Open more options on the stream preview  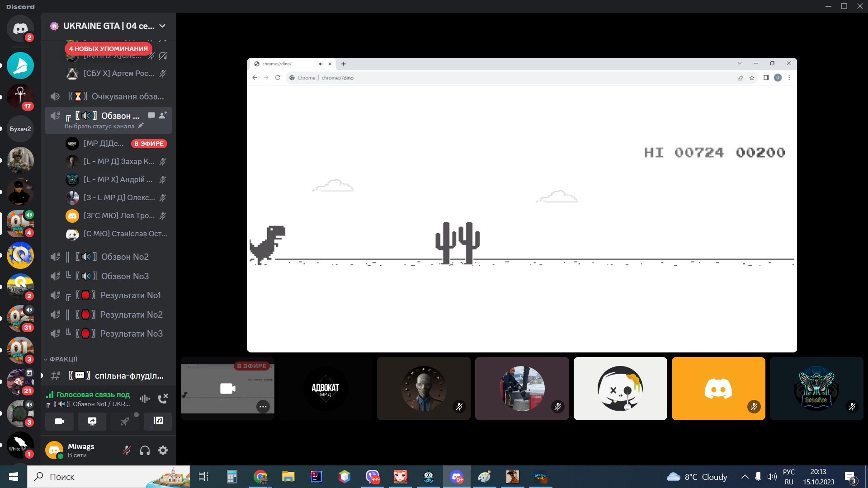263,407
